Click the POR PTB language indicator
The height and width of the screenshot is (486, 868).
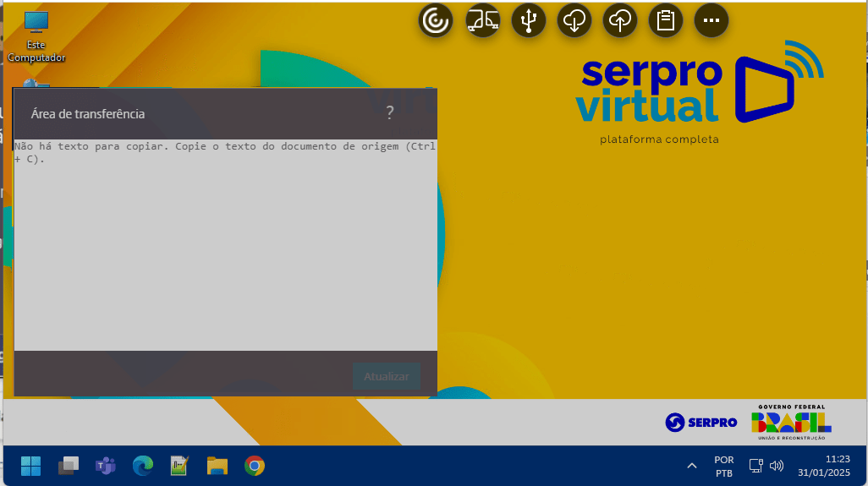pyautogui.click(x=724, y=466)
